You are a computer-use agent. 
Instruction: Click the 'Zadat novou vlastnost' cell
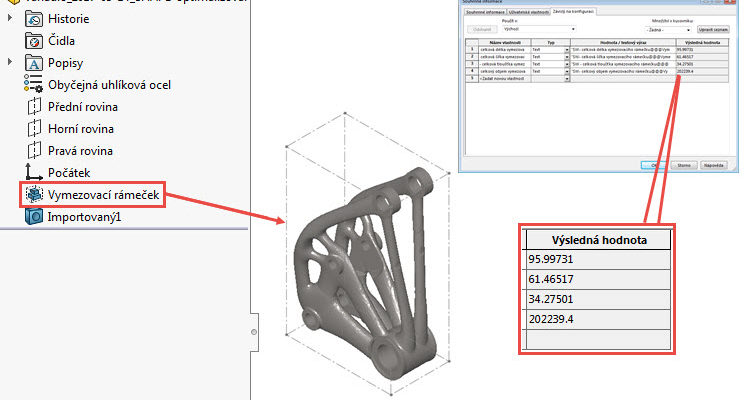tap(505, 78)
